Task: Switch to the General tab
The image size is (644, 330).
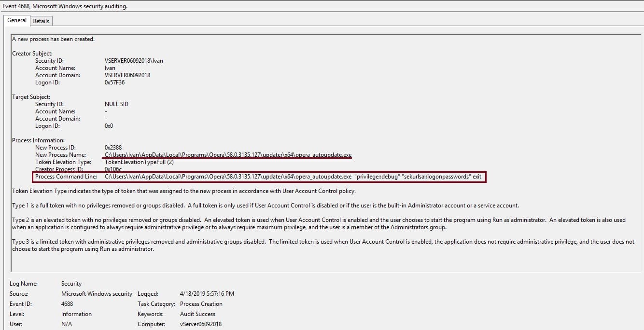Action: (17, 20)
